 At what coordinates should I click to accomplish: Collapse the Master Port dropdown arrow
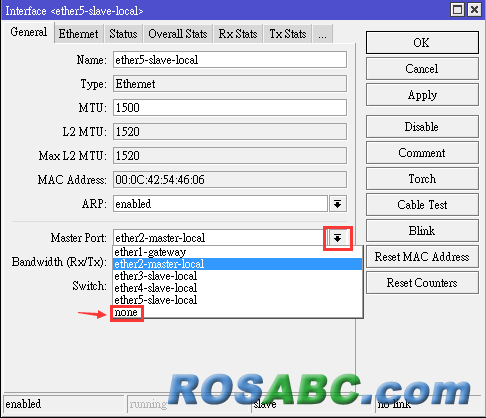(x=337, y=238)
